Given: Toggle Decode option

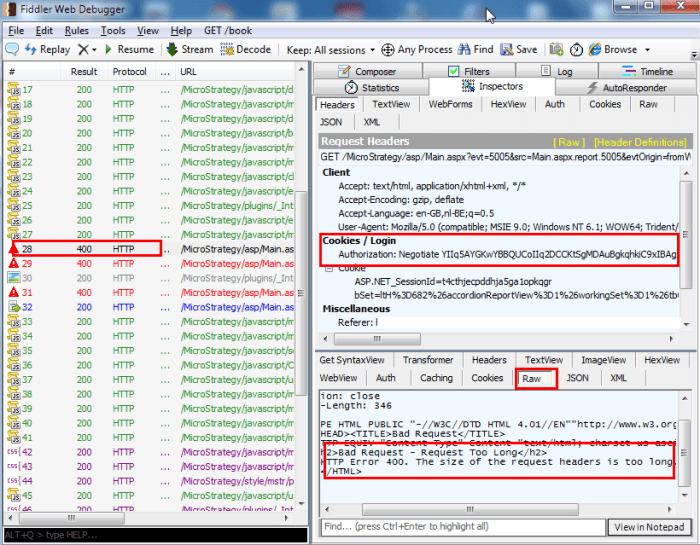Looking at the screenshot, I should tap(246, 49).
